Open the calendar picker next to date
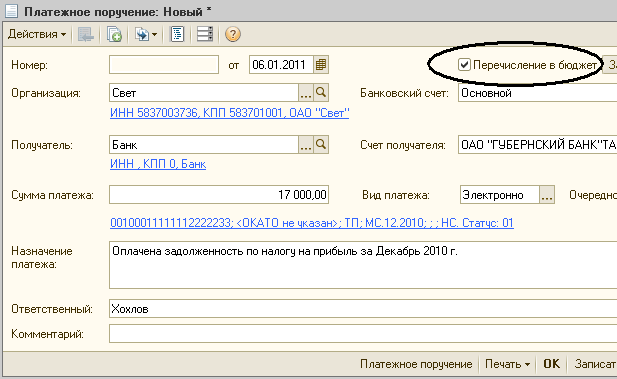The height and width of the screenshot is (379, 617). click(x=321, y=65)
